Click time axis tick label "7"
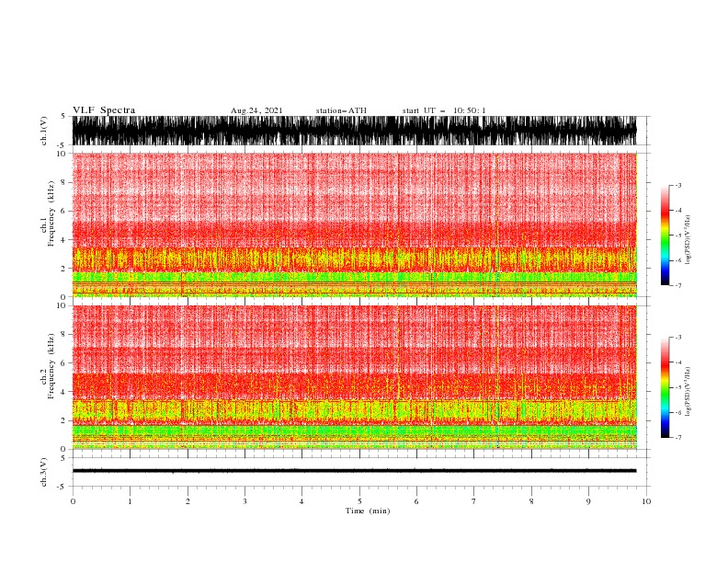This screenshot has height=563, width=728. (x=474, y=501)
